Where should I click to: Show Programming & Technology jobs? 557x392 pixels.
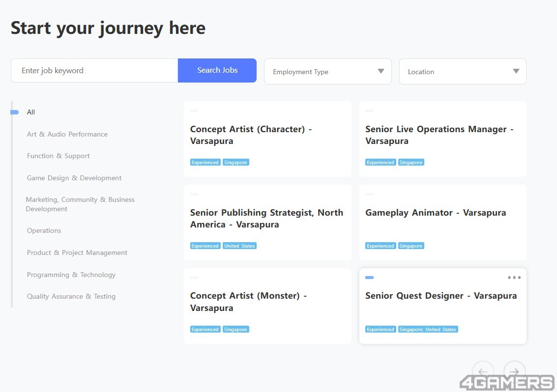71,275
